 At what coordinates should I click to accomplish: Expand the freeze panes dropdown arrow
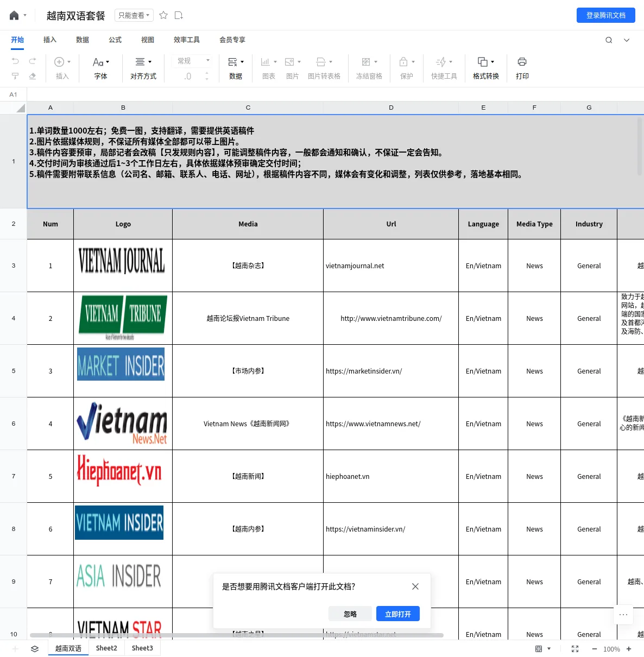coord(376,62)
